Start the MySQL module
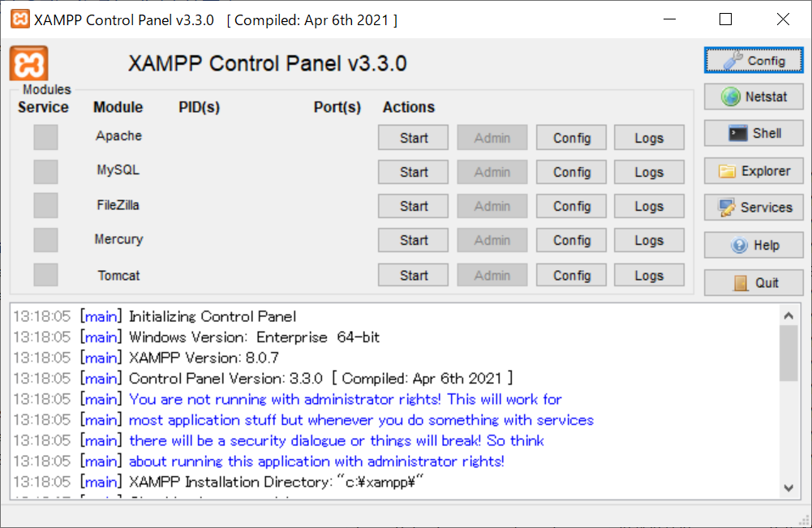 [x=413, y=172]
